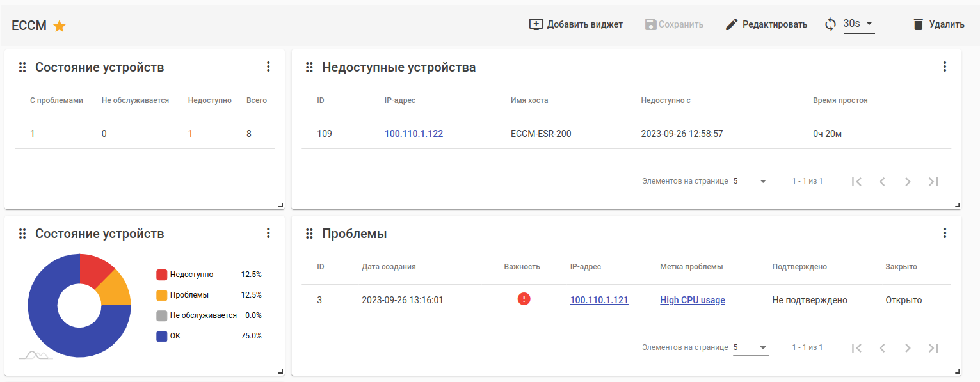Click drag handle of Проблемы widget
This screenshot has height=382, width=980.
[x=309, y=234]
